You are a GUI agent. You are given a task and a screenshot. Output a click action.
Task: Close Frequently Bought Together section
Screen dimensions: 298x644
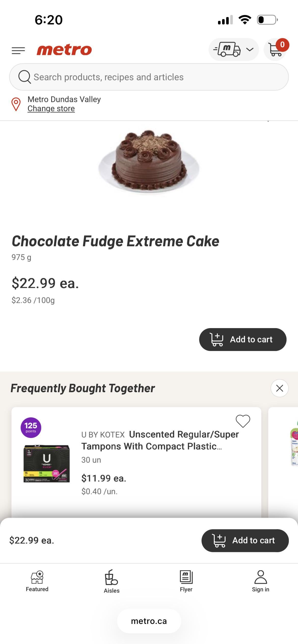pos(279,388)
